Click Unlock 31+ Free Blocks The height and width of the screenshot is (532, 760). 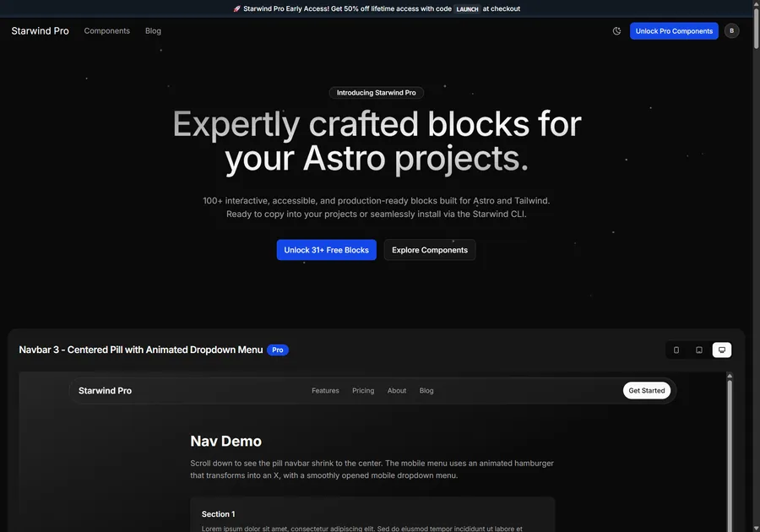[x=327, y=249]
